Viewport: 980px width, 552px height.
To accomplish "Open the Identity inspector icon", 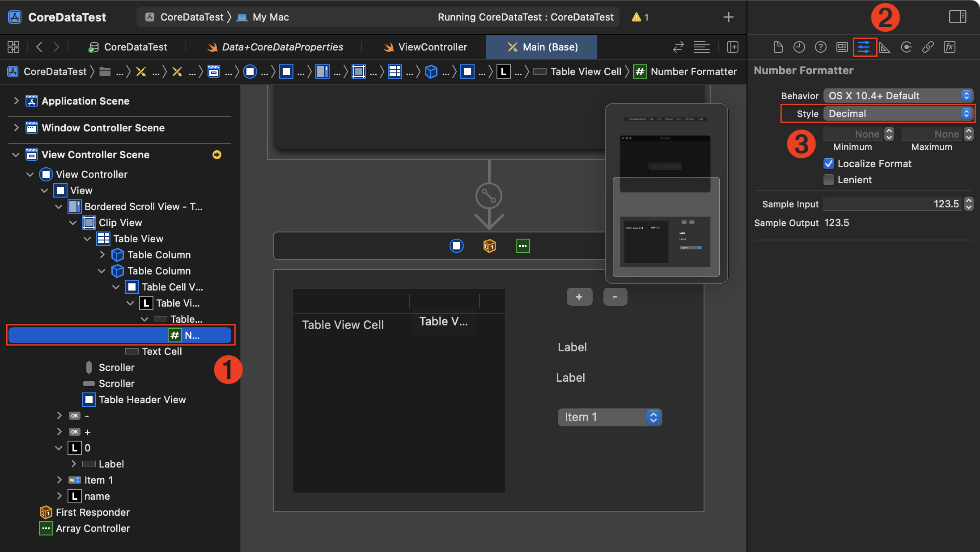I will (x=842, y=47).
